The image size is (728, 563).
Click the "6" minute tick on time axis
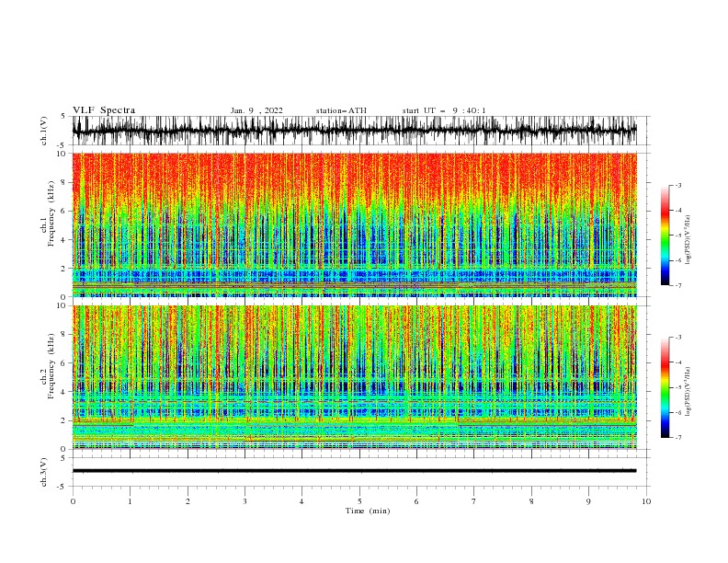(x=416, y=501)
